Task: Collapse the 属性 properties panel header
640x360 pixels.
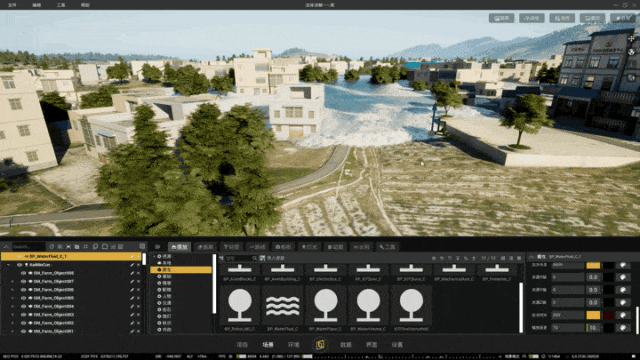Action: pos(531,257)
